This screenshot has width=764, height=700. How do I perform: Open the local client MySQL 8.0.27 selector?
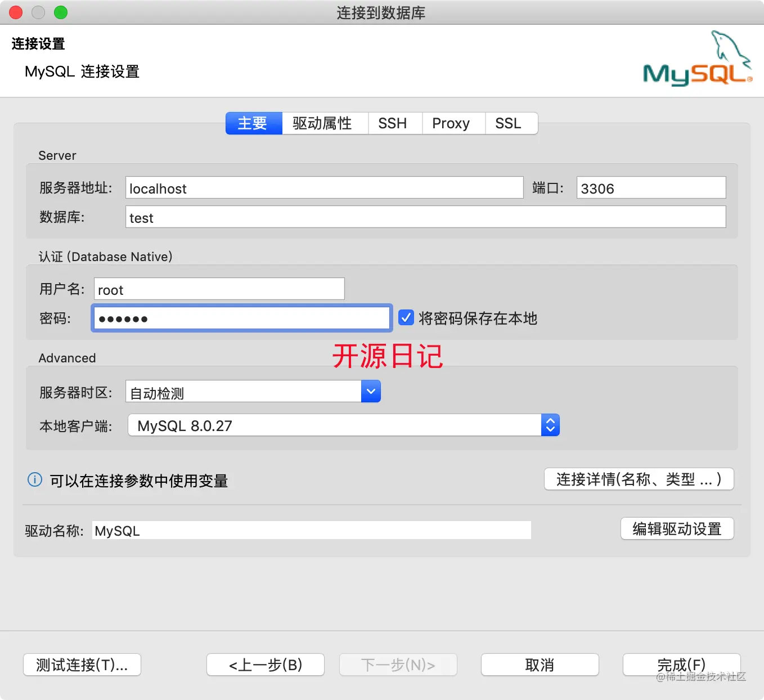[x=344, y=425]
